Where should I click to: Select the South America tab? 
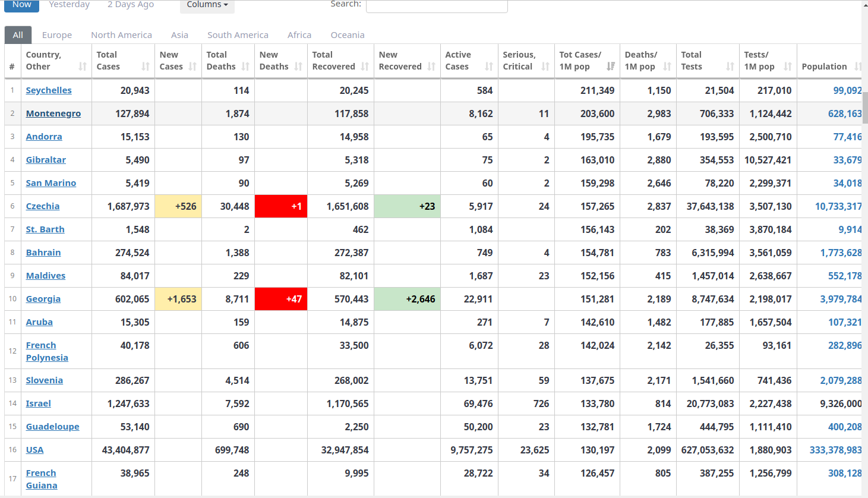point(238,35)
